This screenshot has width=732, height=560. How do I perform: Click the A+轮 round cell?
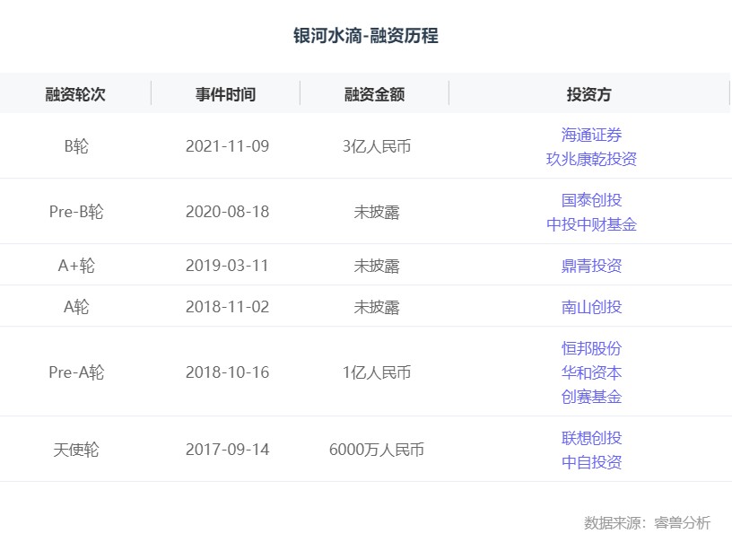76,266
